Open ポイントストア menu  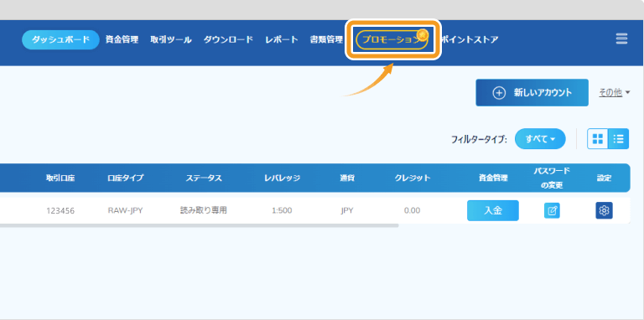[x=469, y=40]
